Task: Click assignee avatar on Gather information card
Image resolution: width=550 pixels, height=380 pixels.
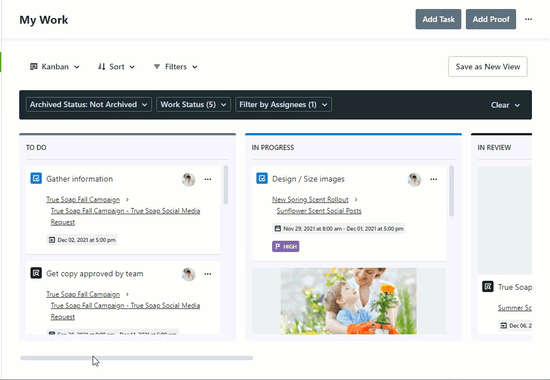Action: tap(188, 179)
